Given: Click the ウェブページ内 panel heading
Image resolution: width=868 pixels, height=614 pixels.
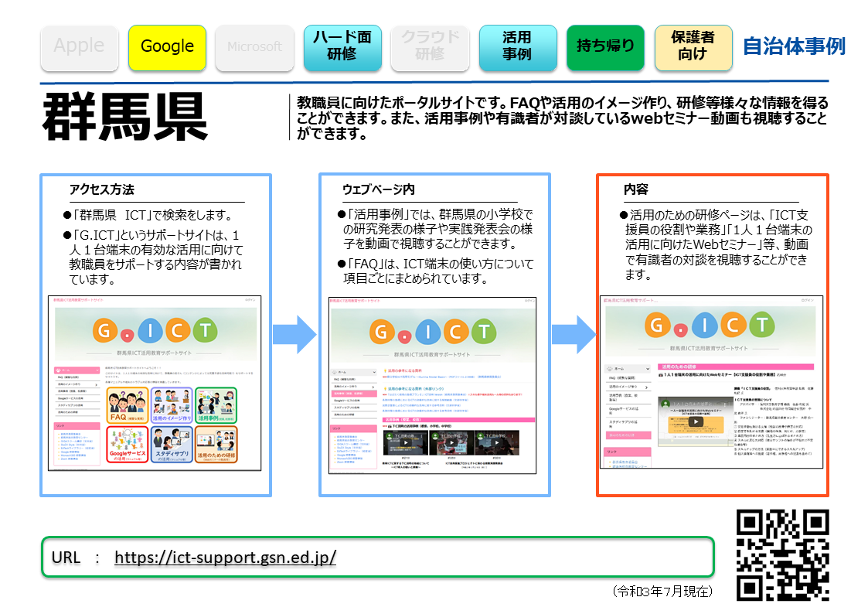Looking at the screenshot, I should point(378,190).
